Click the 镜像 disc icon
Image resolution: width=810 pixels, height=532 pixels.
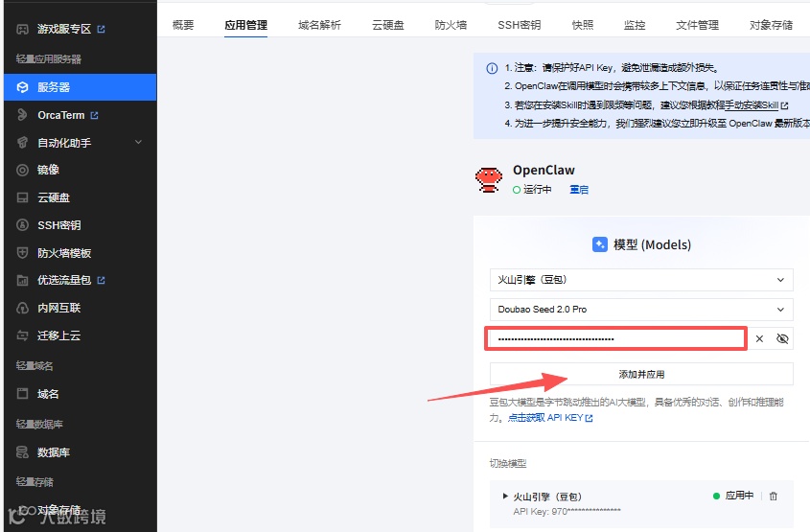click(22, 170)
